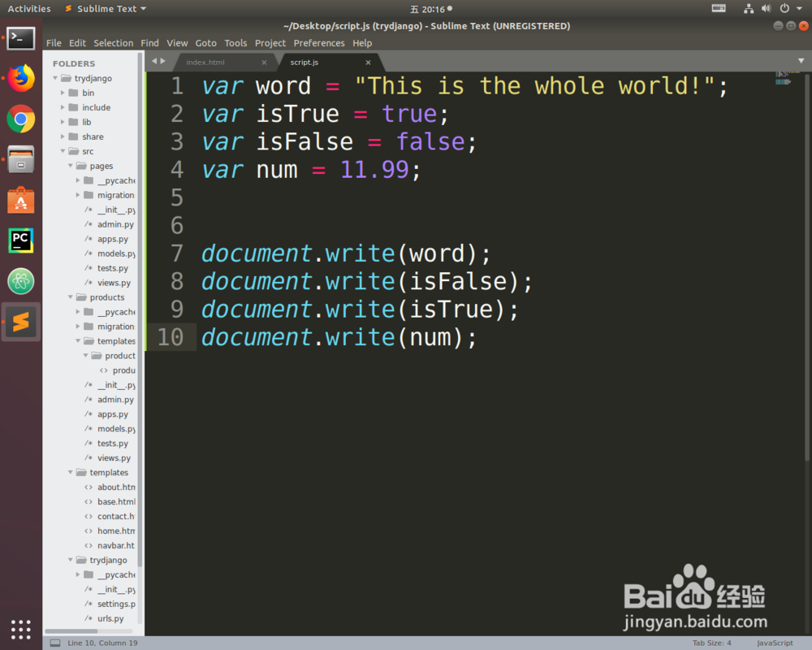Image resolution: width=812 pixels, height=650 pixels.
Task: Open the power system menu
Action: click(784, 8)
